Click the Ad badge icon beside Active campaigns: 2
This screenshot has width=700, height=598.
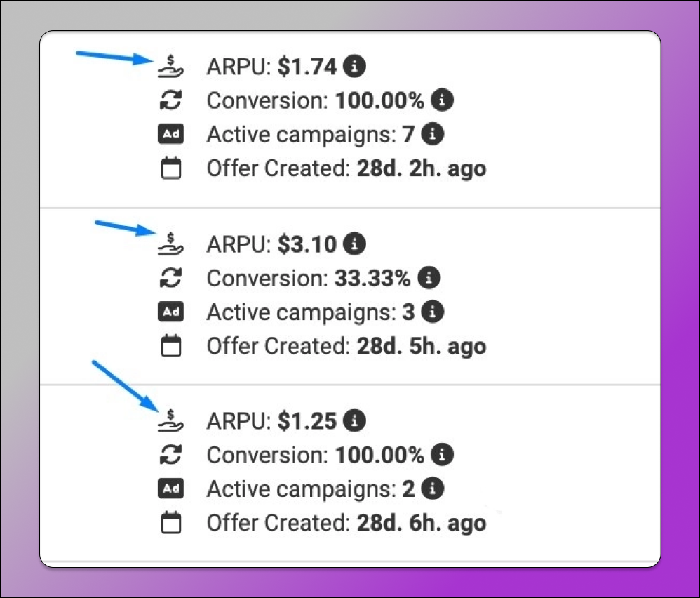170,489
